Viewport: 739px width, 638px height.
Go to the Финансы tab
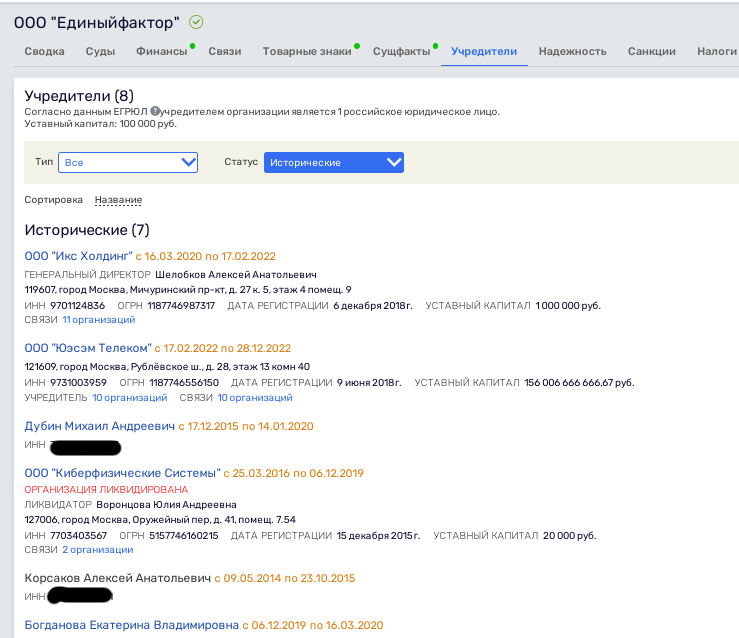[162, 51]
